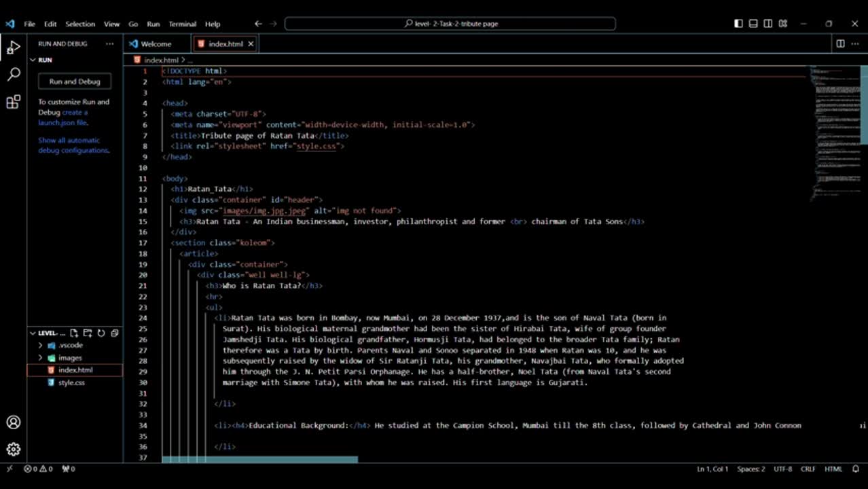The width and height of the screenshot is (868, 489).
Task: Create a new folder in the explorer section
Action: coord(88,333)
